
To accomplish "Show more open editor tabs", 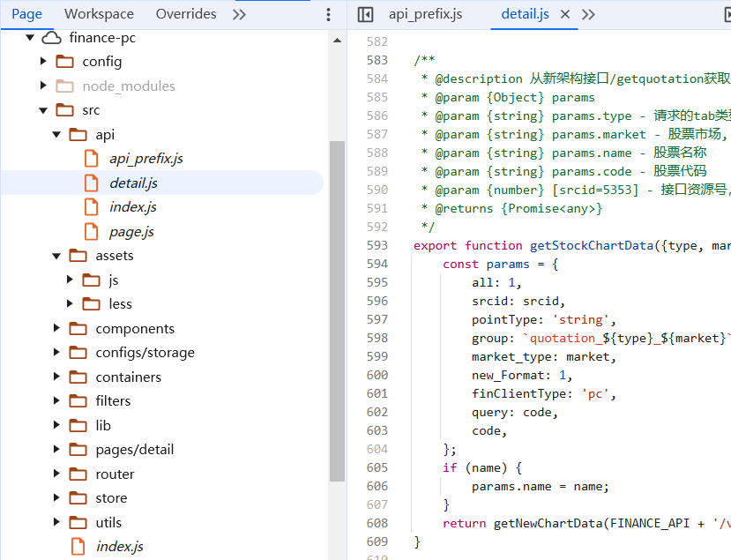I will [588, 14].
